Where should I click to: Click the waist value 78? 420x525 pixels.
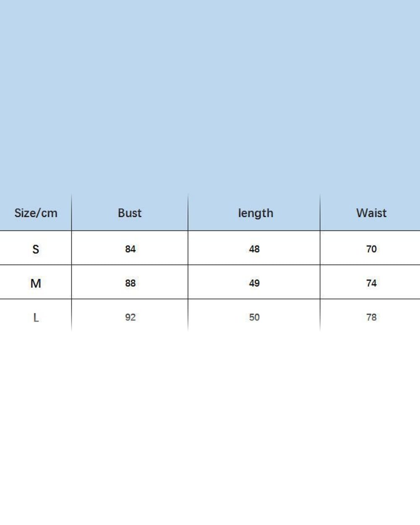[x=371, y=317]
